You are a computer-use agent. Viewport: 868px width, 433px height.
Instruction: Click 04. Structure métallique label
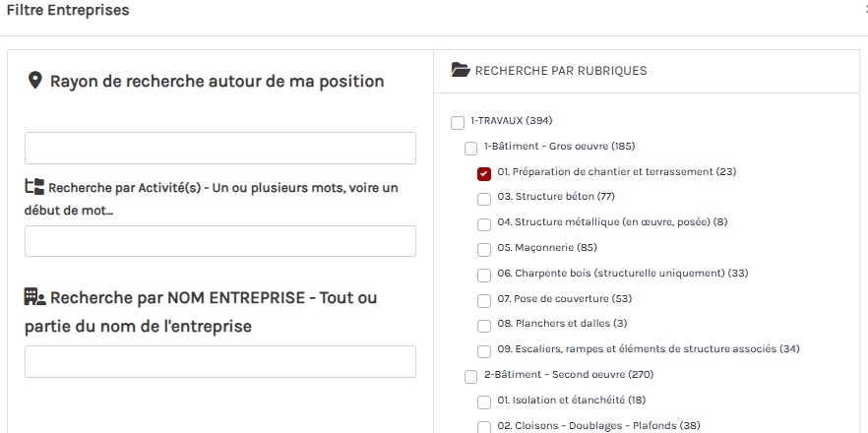[x=612, y=222]
